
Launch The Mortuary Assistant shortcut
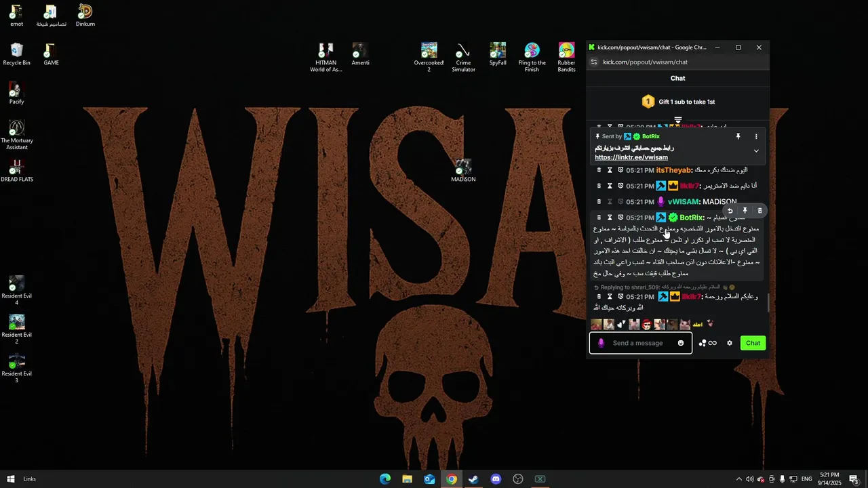16,135
